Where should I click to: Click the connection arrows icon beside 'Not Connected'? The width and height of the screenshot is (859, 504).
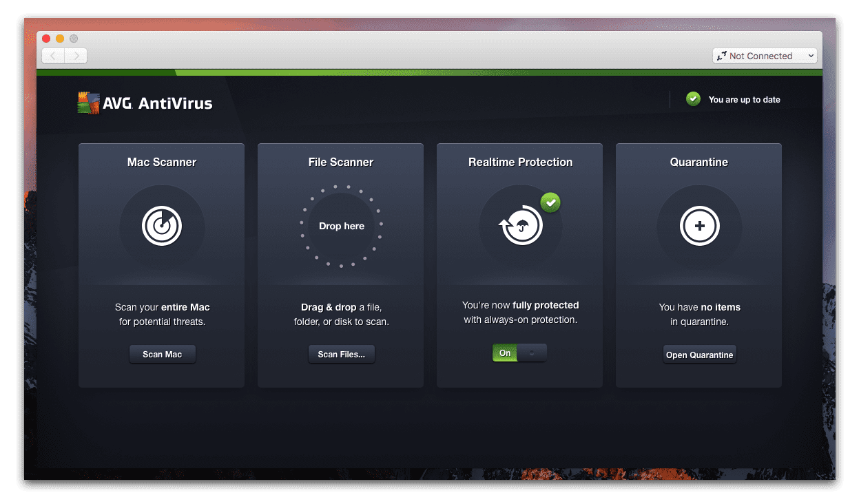tap(722, 56)
